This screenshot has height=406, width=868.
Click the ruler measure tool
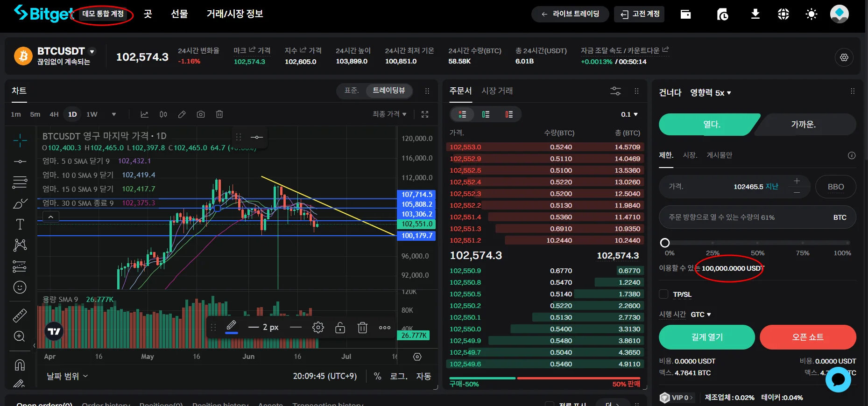point(20,316)
